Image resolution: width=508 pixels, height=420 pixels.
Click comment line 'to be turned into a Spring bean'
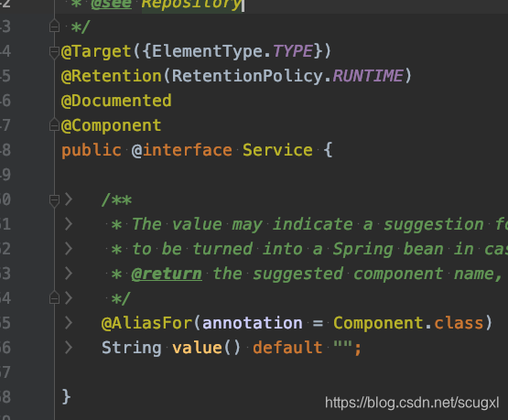(x=309, y=249)
